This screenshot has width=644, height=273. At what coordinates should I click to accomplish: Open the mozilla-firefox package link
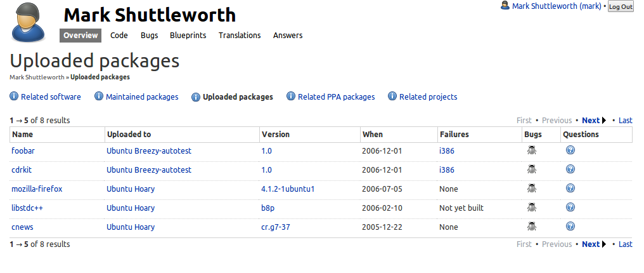37,189
